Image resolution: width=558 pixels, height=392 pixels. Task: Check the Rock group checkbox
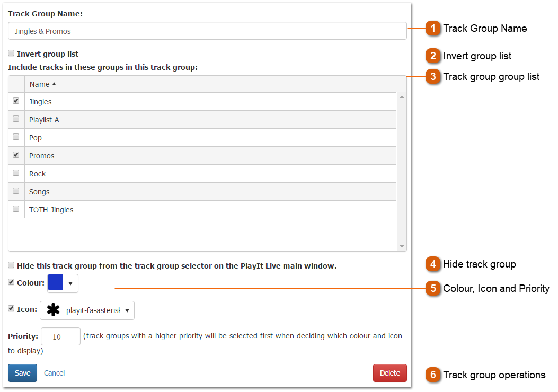pos(16,172)
